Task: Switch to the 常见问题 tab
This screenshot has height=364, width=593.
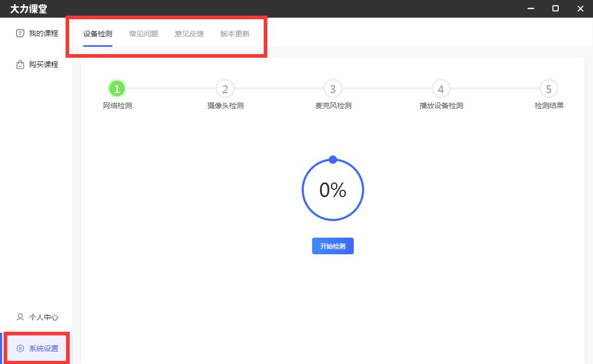Action: (x=143, y=34)
